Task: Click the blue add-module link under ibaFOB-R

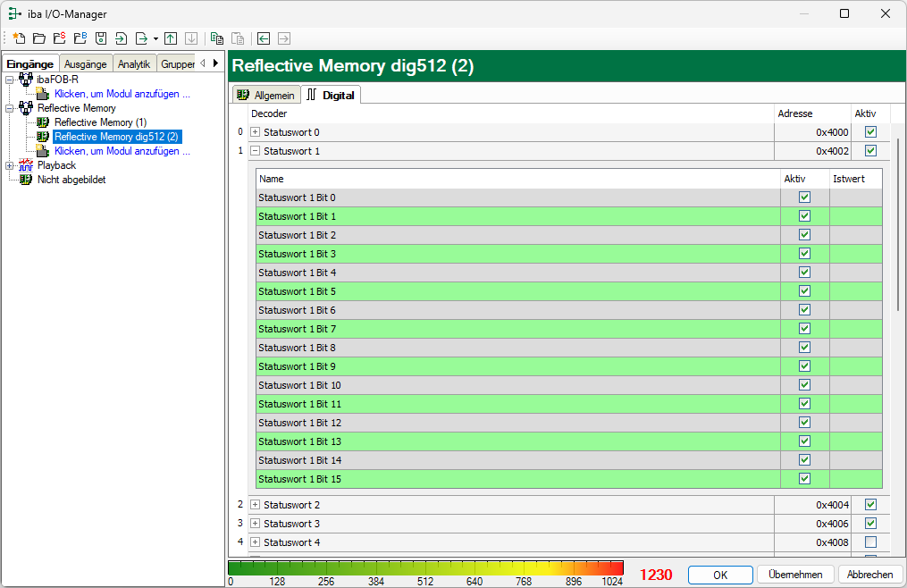Action: [x=122, y=93]
